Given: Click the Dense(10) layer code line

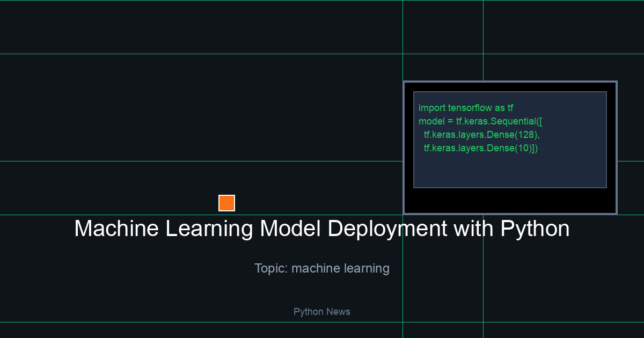Looking at the screenshot, I should [x=480, y=148].
